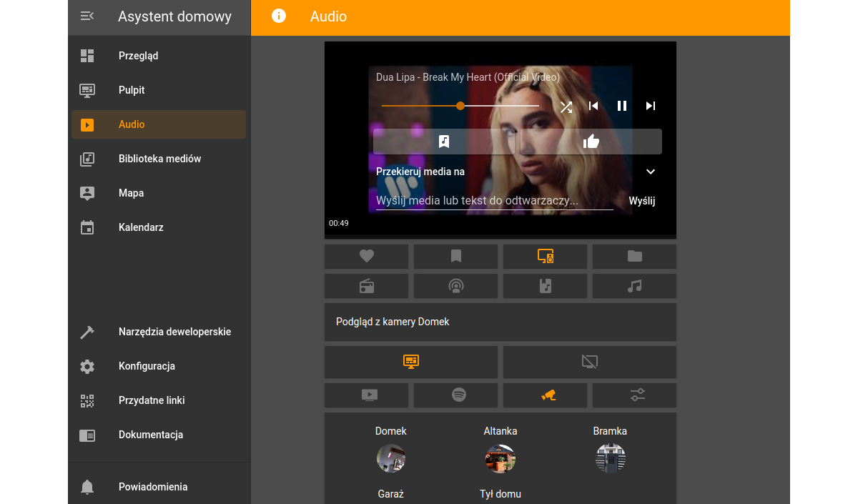Open favorites with the heart icon

367,256
